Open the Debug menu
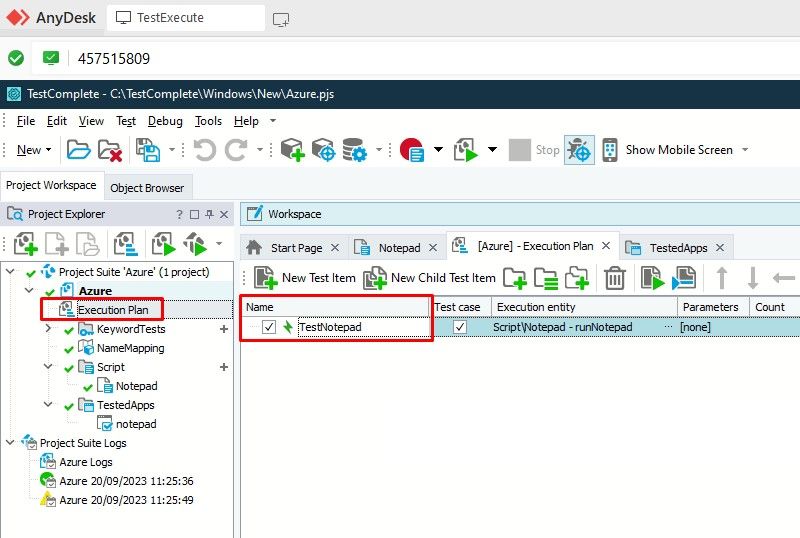The height and width of the screenshot is (538, 800). coord(165,121)
